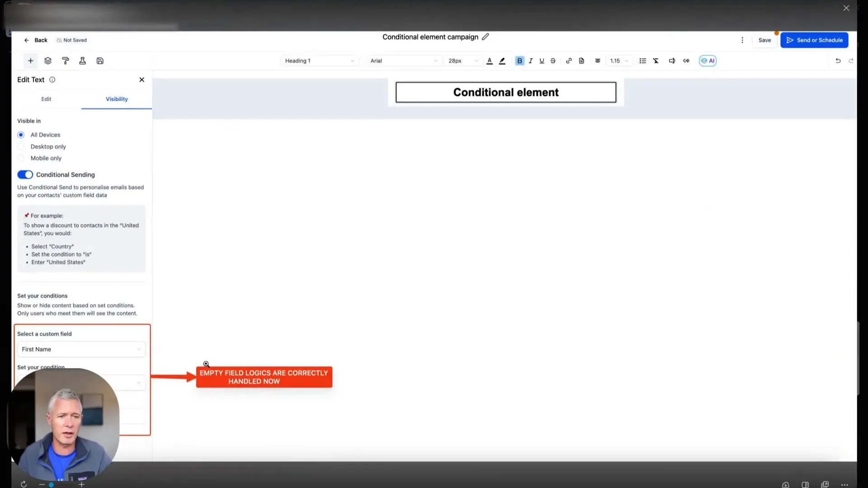Open the three-dot more options menu
Screen dimensions: 868x488
point(742,40)
